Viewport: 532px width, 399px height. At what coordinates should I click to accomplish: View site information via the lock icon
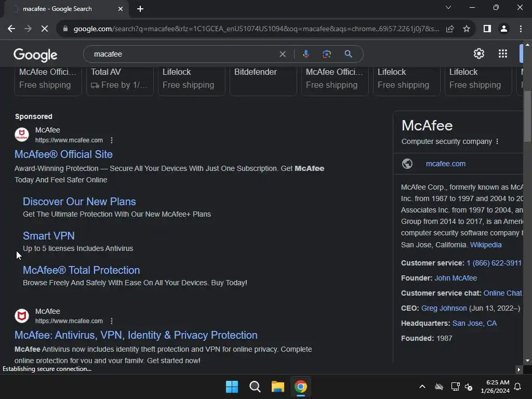[x=65, y=29]
